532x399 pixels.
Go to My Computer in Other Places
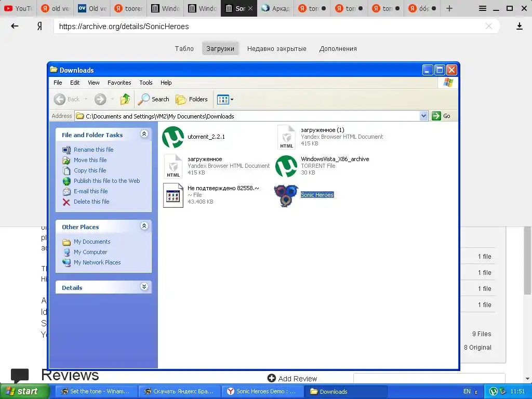pyautogui.click(x=90, y=252)
